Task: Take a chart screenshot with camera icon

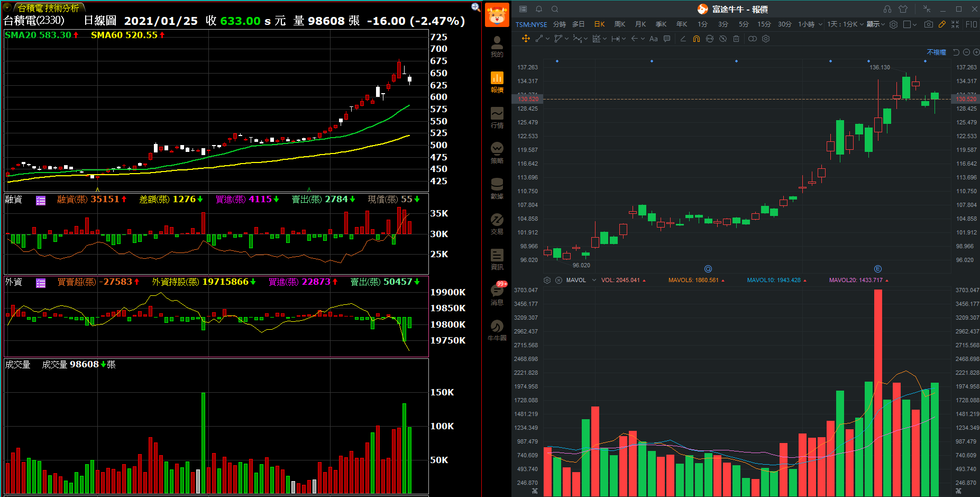Action: [929, 24]
